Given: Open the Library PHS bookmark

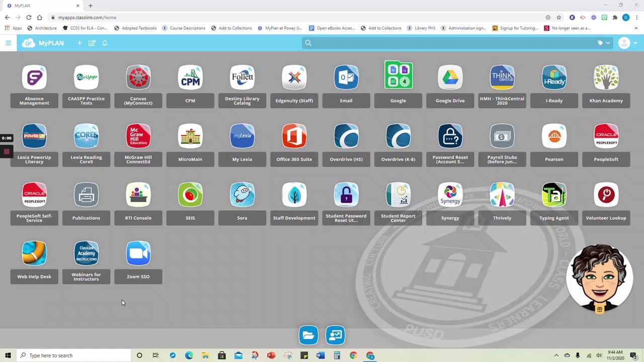Looking at the screenshot, I should (x=421, y=28).
